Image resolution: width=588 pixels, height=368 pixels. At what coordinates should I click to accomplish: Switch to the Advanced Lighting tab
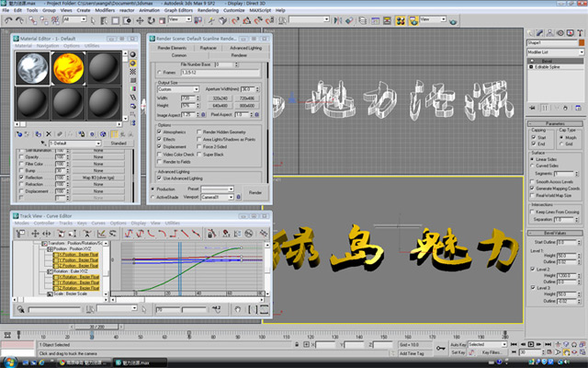tap(245, 46)
